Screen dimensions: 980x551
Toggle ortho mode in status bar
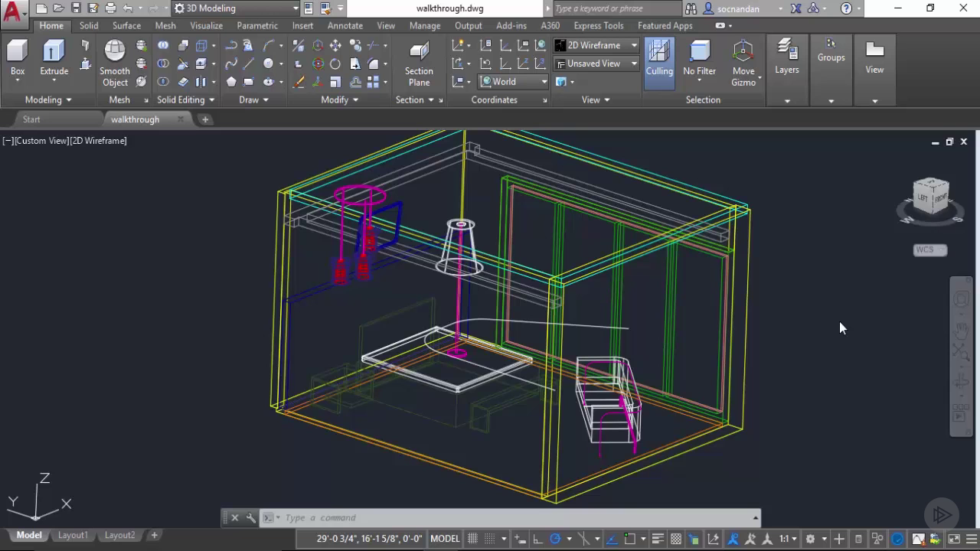(x=537, y=538)
